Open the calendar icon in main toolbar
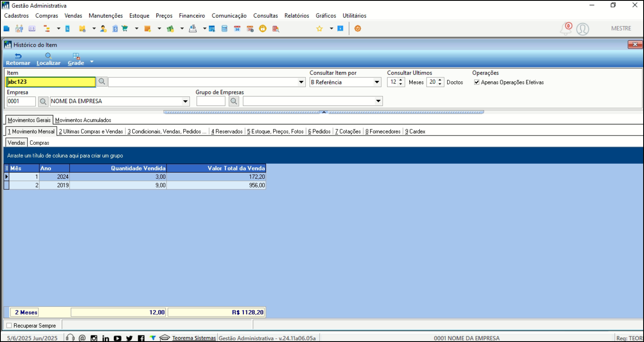This screenshot has height=342, width=644. (237, 29)
